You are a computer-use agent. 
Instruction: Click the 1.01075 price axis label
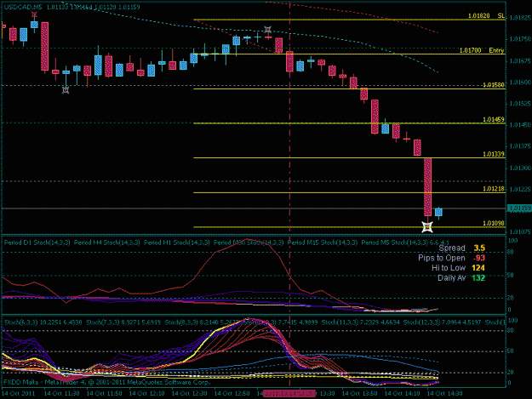(520, 232)
